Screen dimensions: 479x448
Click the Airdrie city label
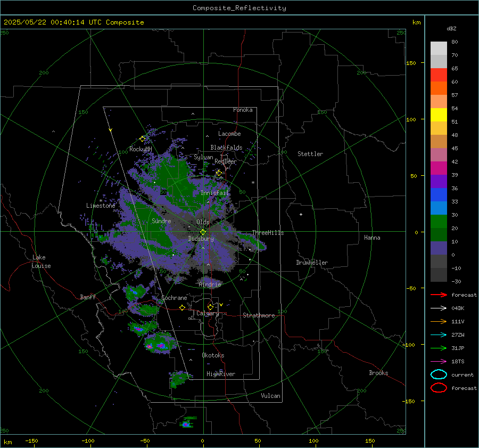(x=210, y=284)
